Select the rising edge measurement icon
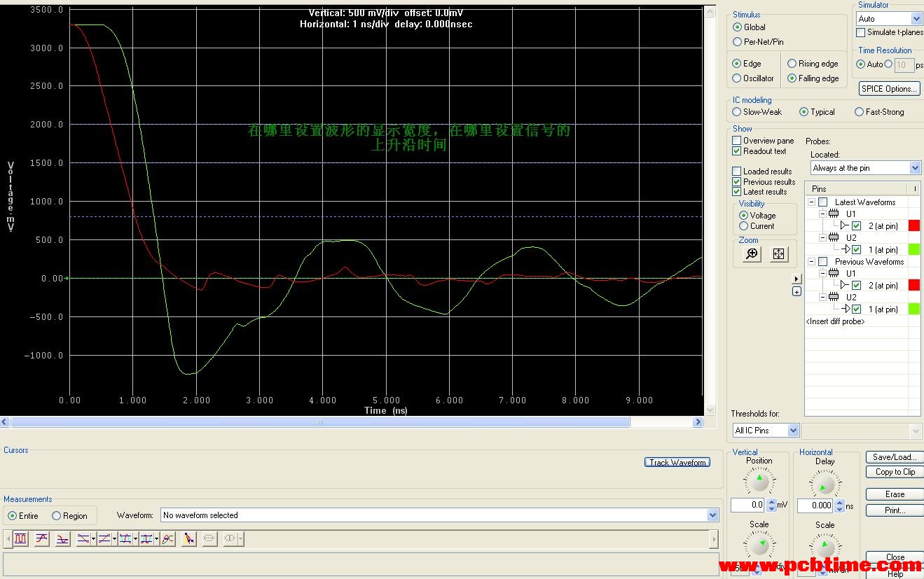The image size is (924, 579). 42,538
